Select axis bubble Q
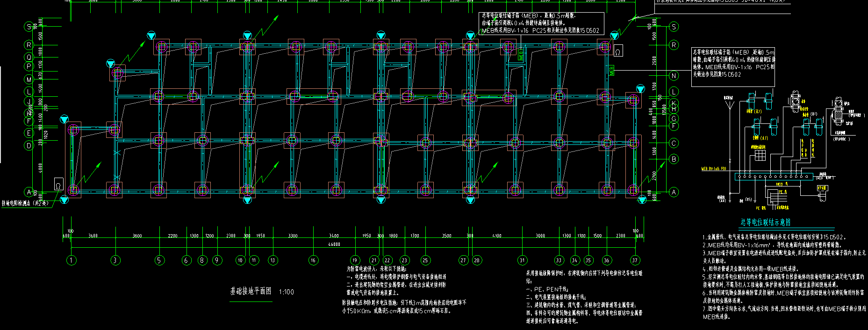The width and height of the screenshot is (868, 330). pyautogui.click(x=29, y=57)
